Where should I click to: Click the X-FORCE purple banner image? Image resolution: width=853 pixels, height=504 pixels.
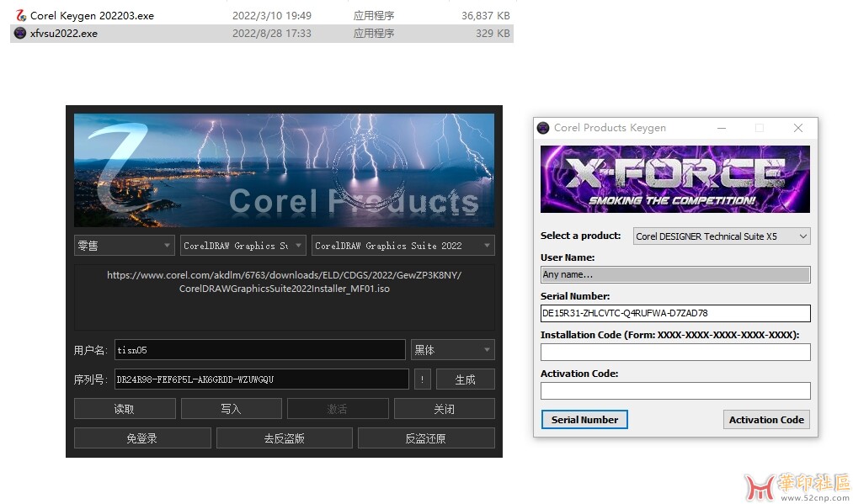pyautogui.click(x=675, y=179)
